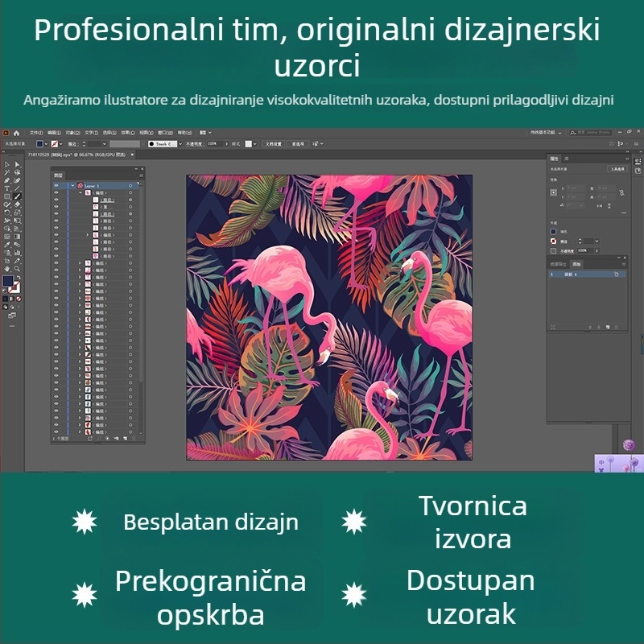Open Layers panel hamburger menu
The image size is (644, 644).
[x=142, y=175]
